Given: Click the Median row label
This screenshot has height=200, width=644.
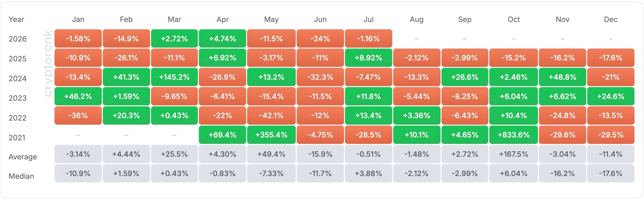Looking at the screenshot, I should pyautogui.click(x=21, y=176).
